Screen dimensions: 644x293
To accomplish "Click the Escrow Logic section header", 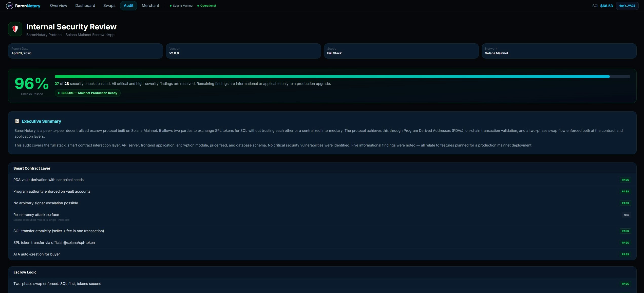I will coord(322,272).
